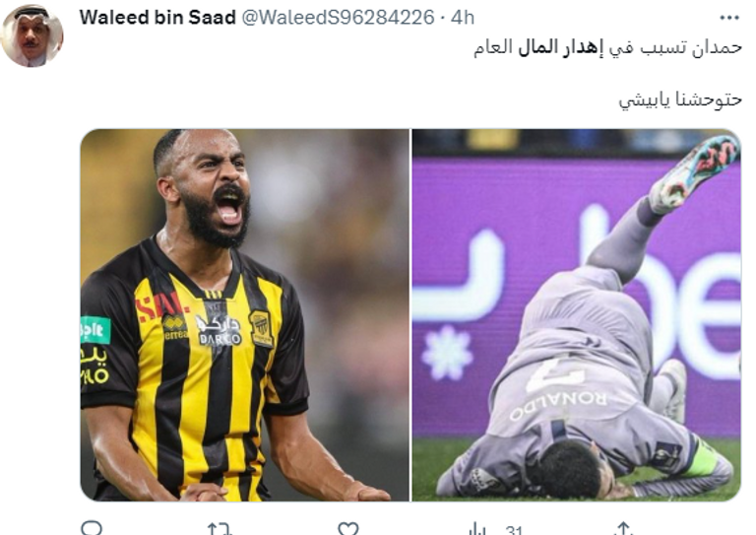Click the word العام ending the first line
The width and height of the screenshot is (756, 535).
point(493,47)
